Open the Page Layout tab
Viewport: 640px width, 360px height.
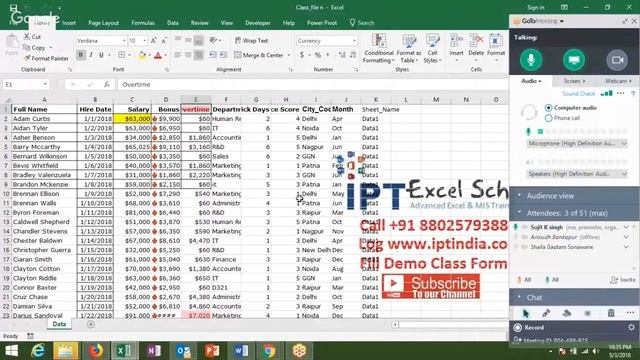point(103,23)
